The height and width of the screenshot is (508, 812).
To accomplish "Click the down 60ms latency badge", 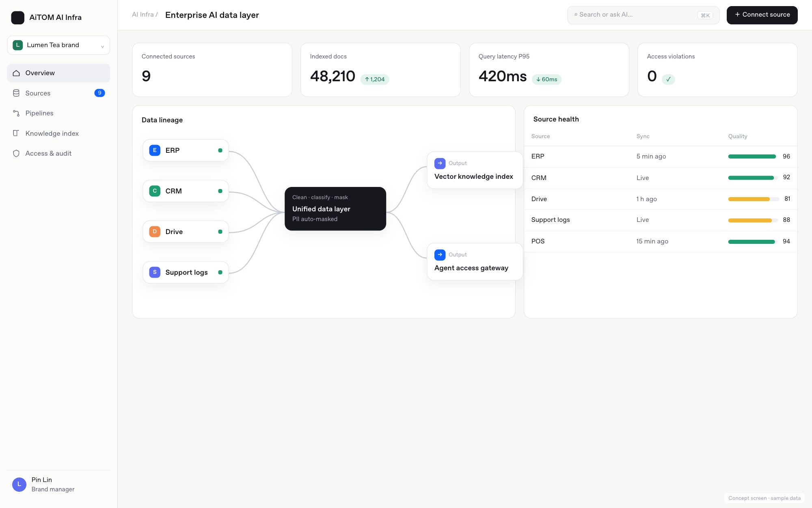I will pyautogui.click(x=547, y=79).
